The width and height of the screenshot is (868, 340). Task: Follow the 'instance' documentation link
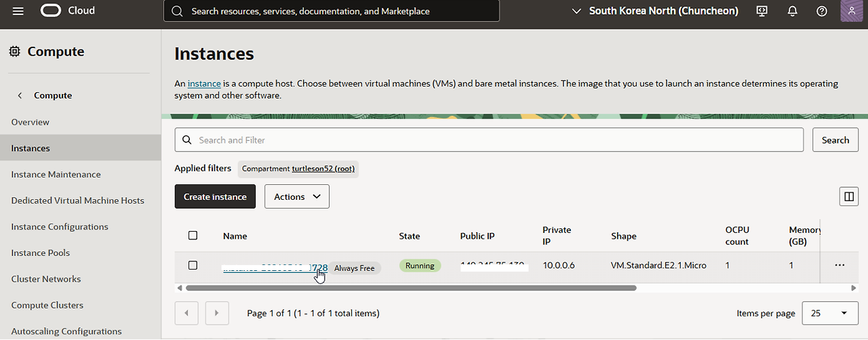(x=204, y=83)
